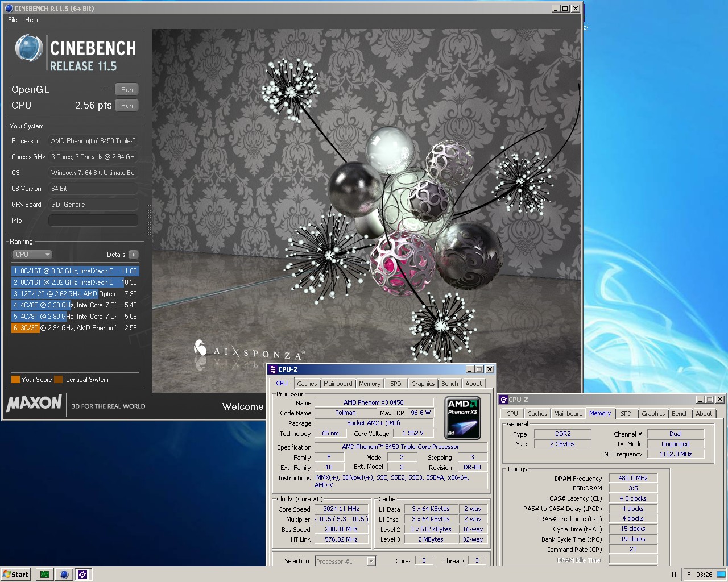Screen dimensions: 728x582
Task: Click the Code Name value Toliman
Action: [345, 413]
